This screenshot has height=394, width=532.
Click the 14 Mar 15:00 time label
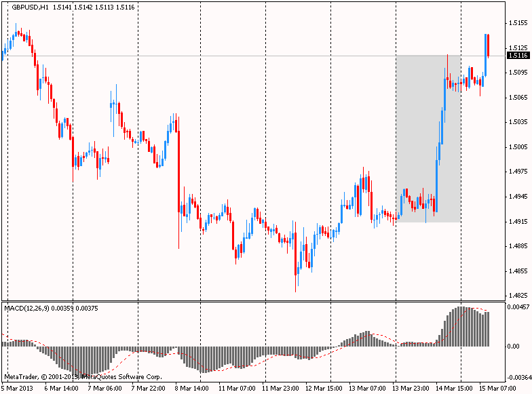[454, 388]
